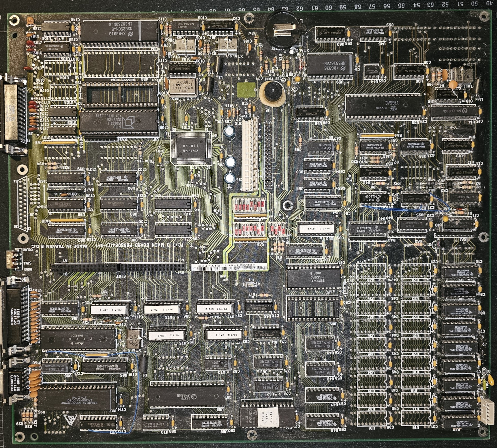
Task: Click the square 86G011 surface-mount chip
Action: pos(191,148)
